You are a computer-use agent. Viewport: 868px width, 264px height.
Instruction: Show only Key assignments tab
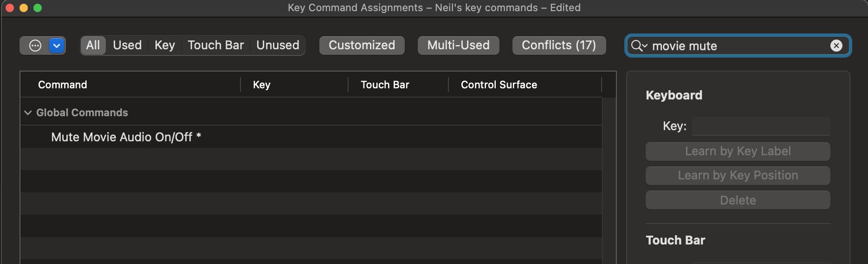pos(165,45)
